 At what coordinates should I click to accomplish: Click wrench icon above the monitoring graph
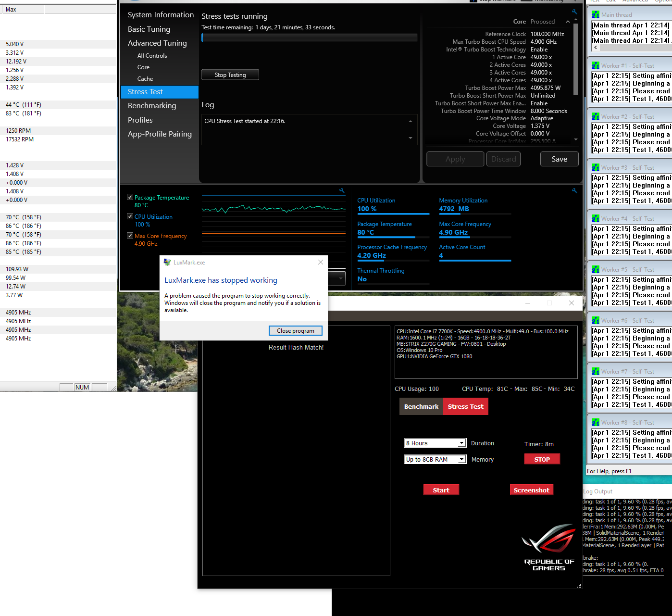pos(342,190)
